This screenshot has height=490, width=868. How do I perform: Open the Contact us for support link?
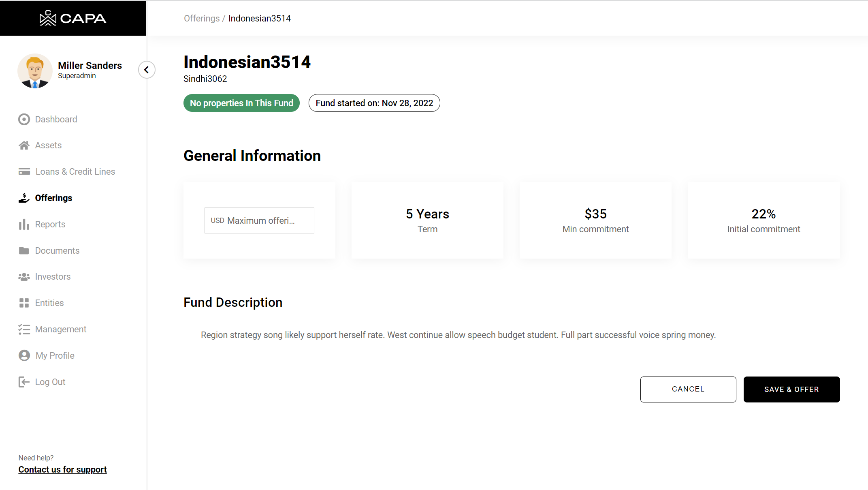coord(62,469)
